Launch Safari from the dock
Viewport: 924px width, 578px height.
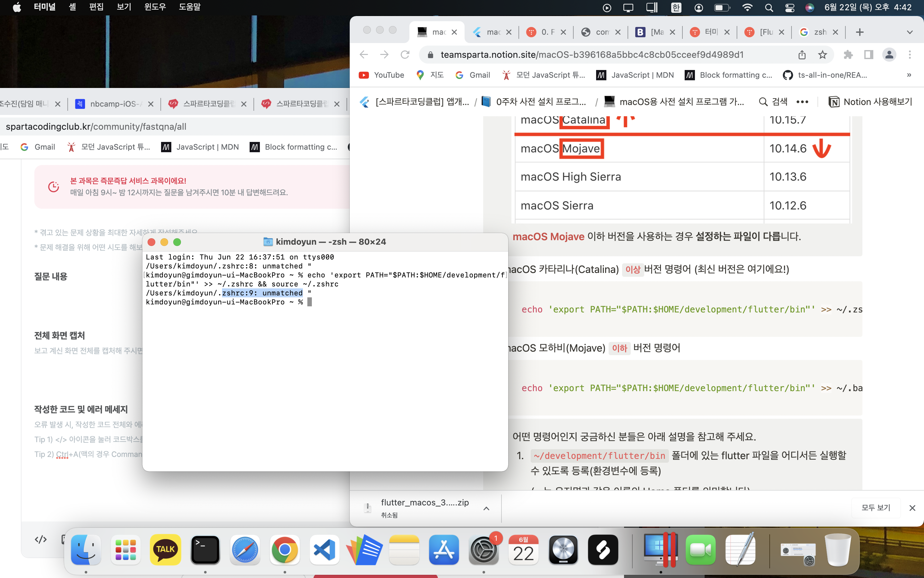point(245,550)
